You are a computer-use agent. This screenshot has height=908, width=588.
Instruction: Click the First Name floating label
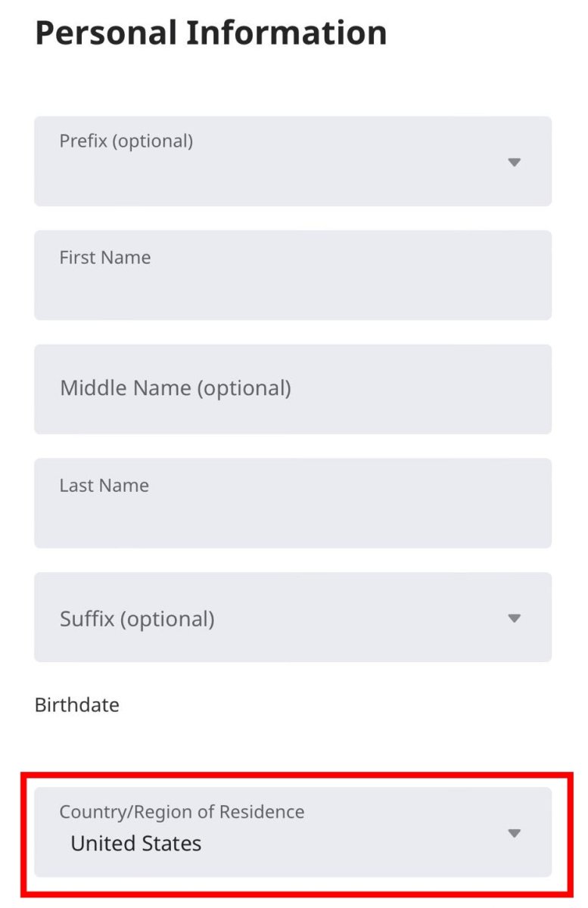coord(105,257)
